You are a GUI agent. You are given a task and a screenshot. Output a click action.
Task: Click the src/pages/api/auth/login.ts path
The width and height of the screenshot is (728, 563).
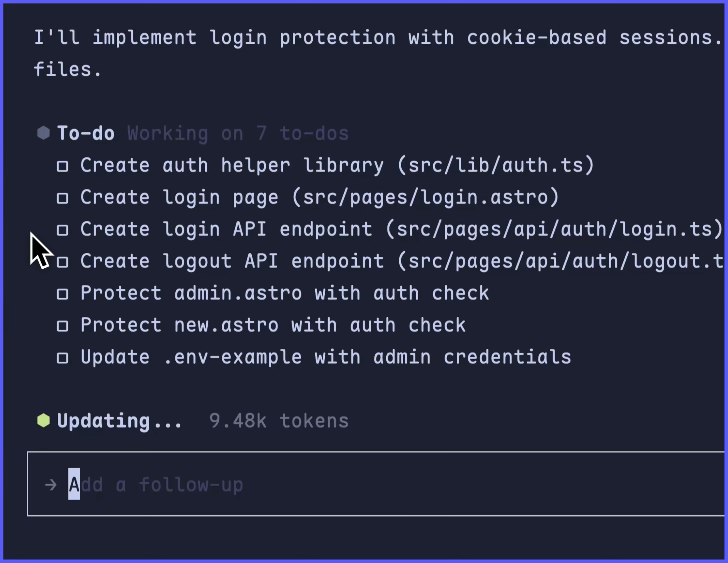pyautogui.click(x=555, y=229)
